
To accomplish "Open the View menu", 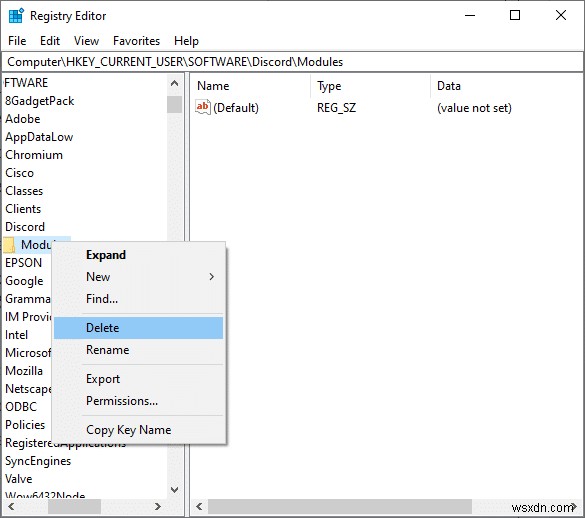I will (x=87, y=41).
